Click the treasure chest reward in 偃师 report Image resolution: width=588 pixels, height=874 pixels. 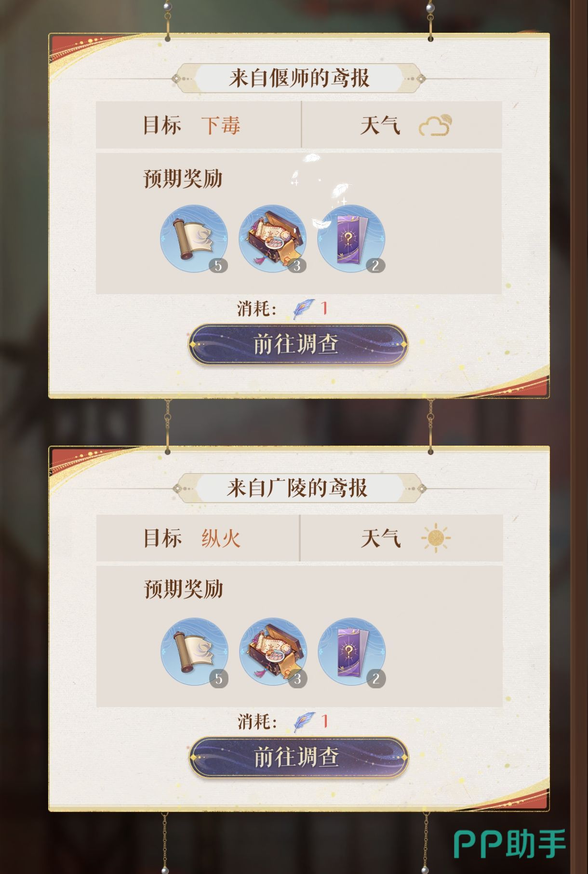(273, 240)
